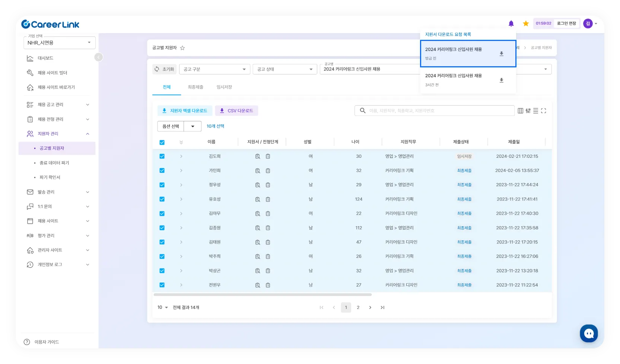Screen dimensions: 620x364
Task: Uncheck the select-all header checkbox
Action: tap(162, 142)
